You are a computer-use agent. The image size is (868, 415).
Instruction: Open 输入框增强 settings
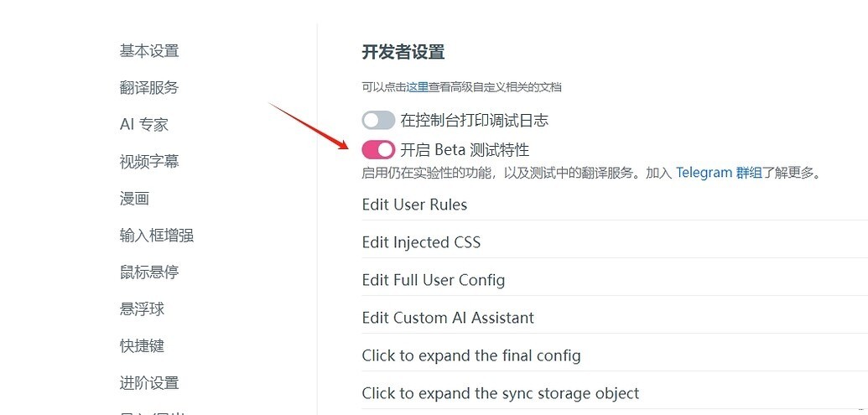157,236
